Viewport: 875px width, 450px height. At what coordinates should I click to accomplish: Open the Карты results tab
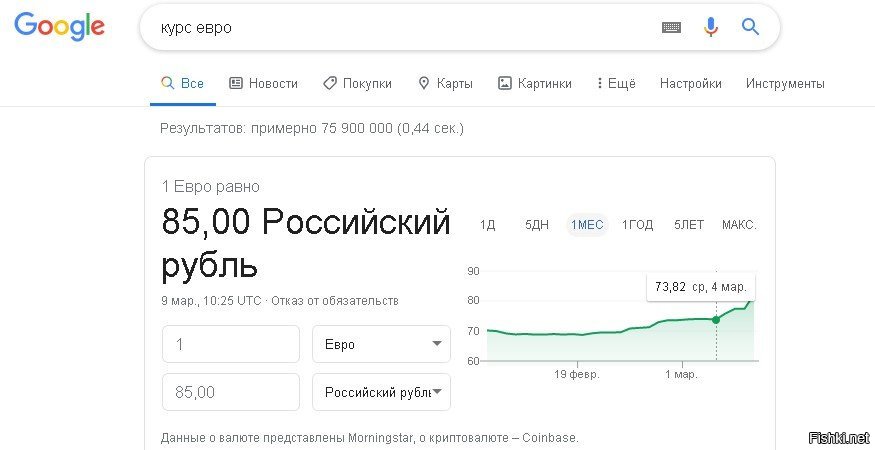(x=445, y=83)
